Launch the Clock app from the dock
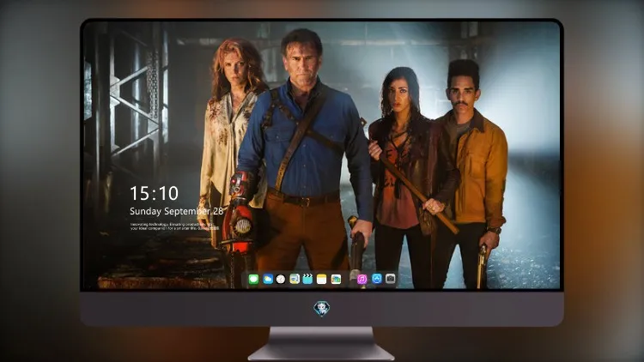Screen dimensions: 644x362 281,279
